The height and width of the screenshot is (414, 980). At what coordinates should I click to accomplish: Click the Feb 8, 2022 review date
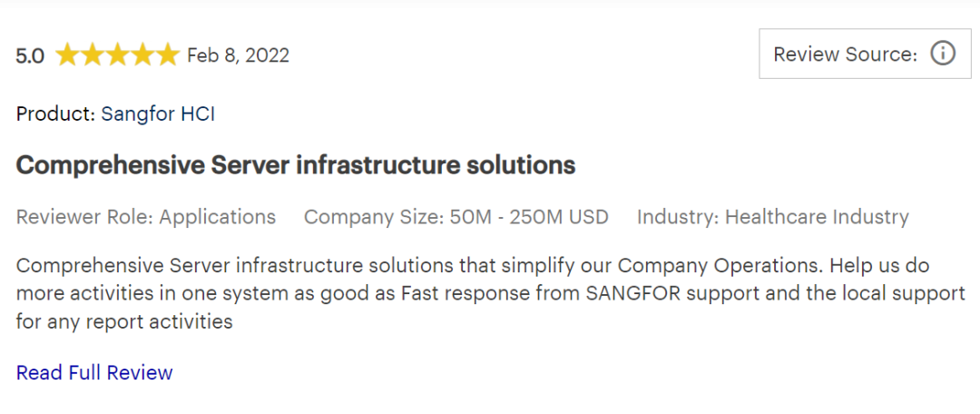(x=238, y=55)
